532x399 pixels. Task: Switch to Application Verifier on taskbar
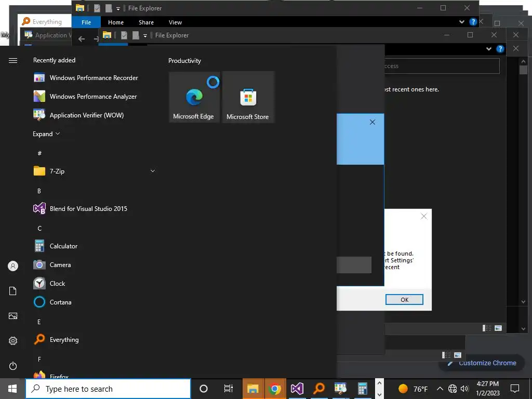(341, 389)
